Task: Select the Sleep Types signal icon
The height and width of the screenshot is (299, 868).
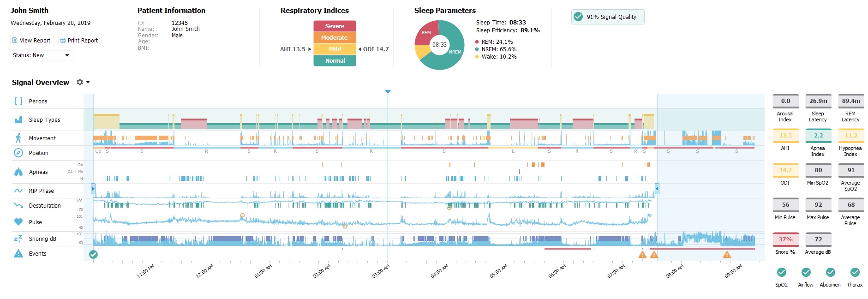Action: [x=18, y=120]
